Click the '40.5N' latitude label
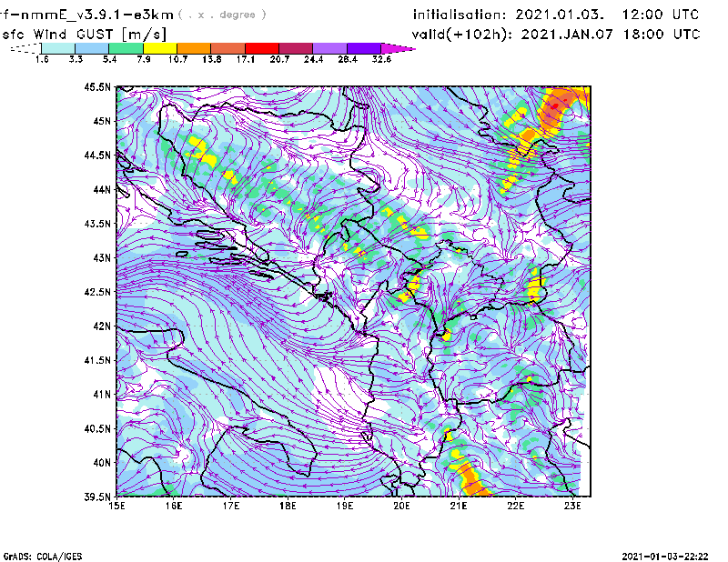 [x=97, y=428]
